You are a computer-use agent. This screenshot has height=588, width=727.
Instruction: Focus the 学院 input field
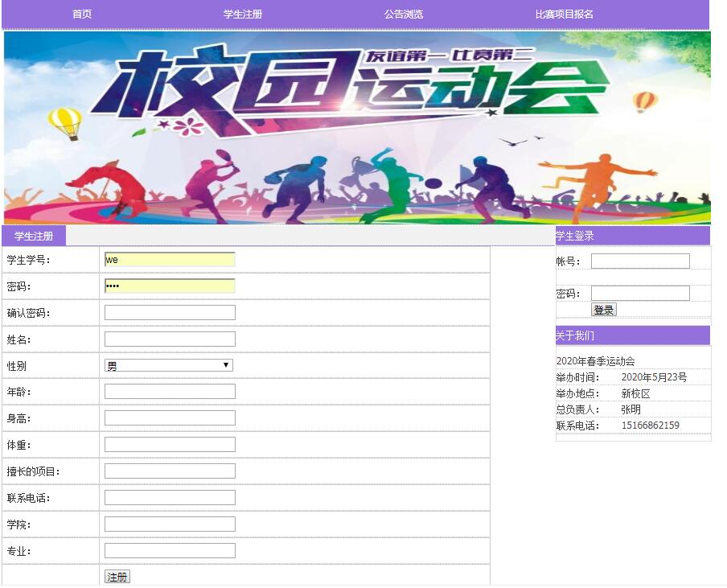point(170,524)
